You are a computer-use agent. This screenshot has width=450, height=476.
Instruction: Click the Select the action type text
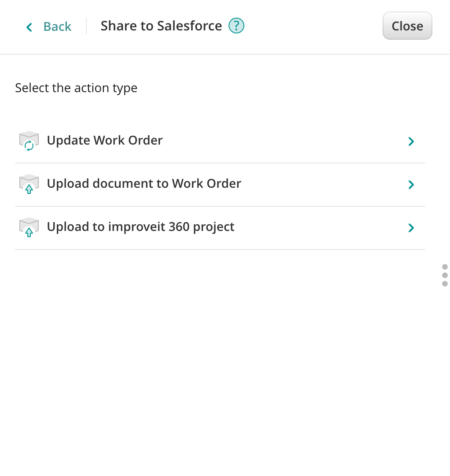click(76, 88)
